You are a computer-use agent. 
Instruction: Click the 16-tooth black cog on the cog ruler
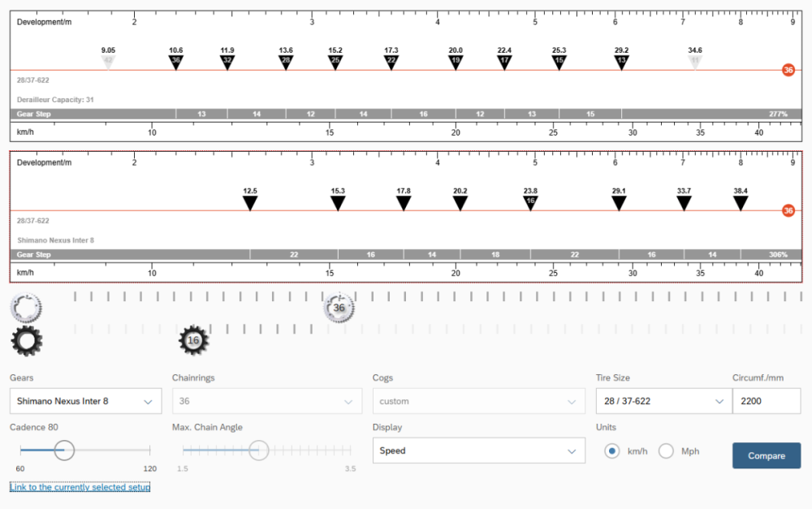tap(193, 341)
